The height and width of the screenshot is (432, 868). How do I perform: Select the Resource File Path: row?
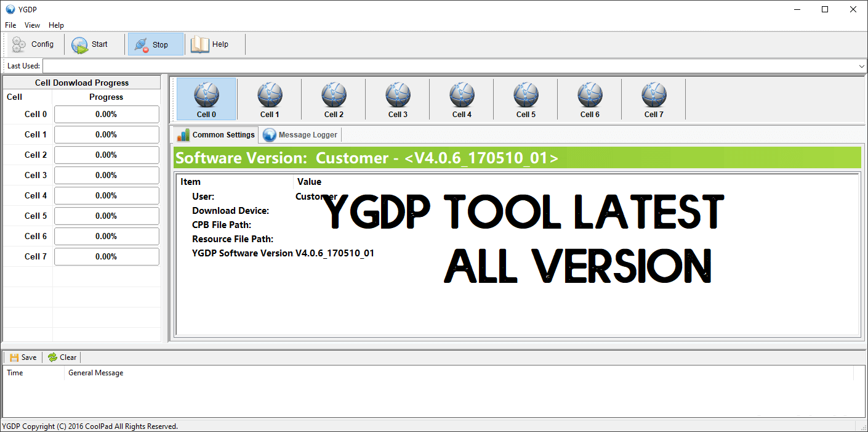tap(517, 239)
